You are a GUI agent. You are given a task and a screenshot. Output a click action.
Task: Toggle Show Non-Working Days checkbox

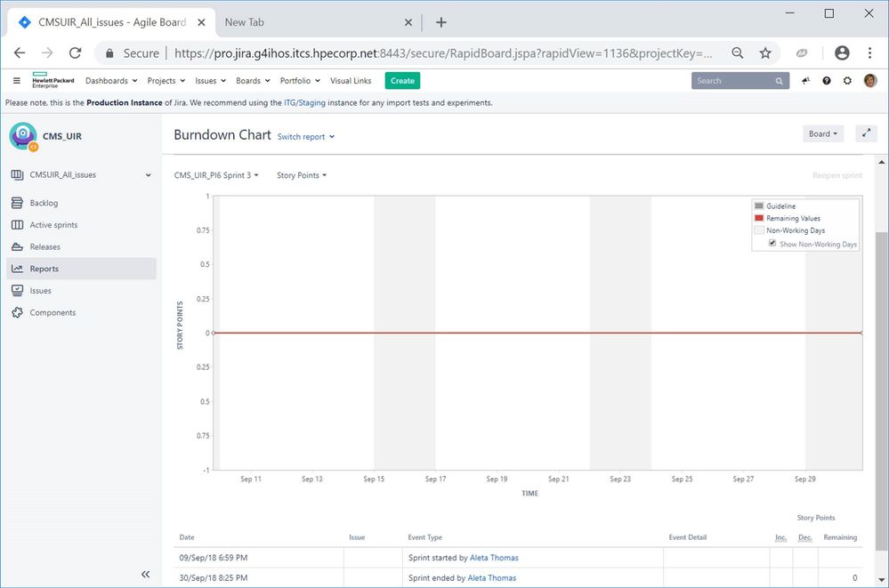(772, 243)
